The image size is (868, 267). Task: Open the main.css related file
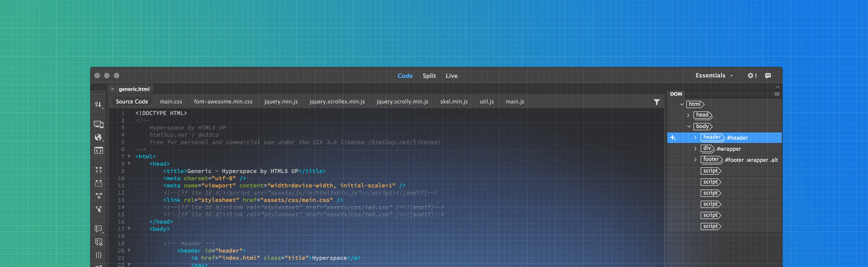171,102
